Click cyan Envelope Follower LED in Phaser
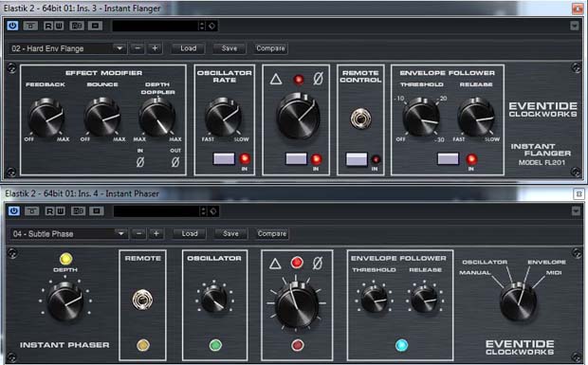This screenshot has width=588, height=365. pos(401,345)
